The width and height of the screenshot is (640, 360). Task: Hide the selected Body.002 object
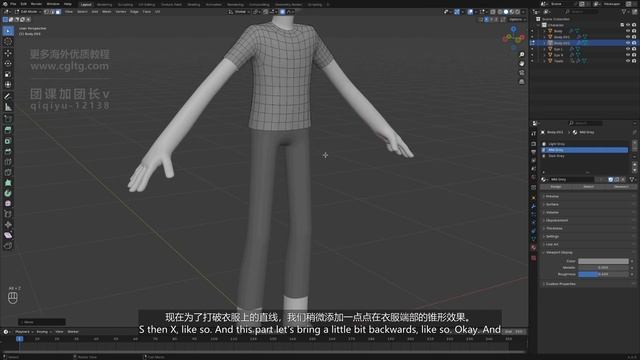pyautogui.click(x=628, y=43)
